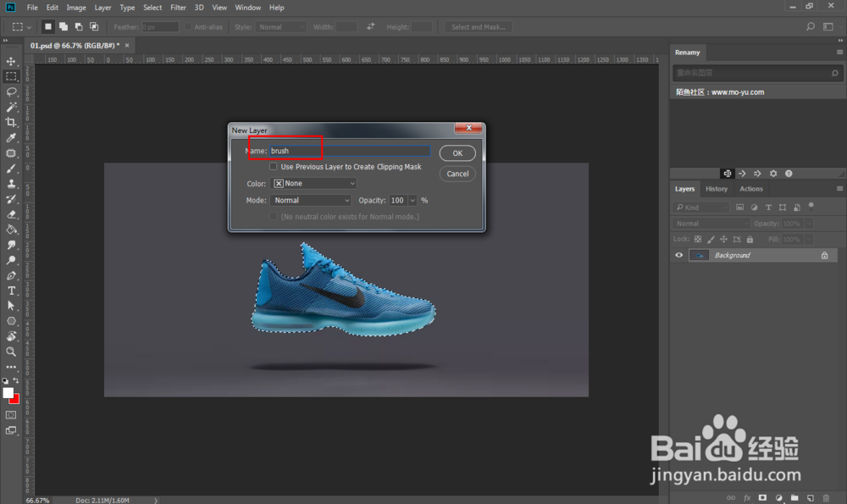847x504 pixels.
Task: Click the Add to selection icon
Action: [x=64, y=26]
